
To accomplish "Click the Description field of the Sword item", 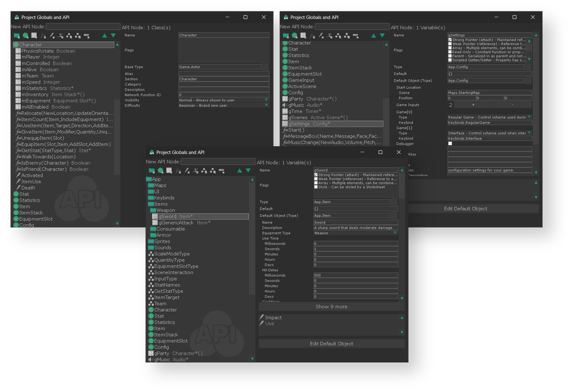I will [x=356, y=228].
